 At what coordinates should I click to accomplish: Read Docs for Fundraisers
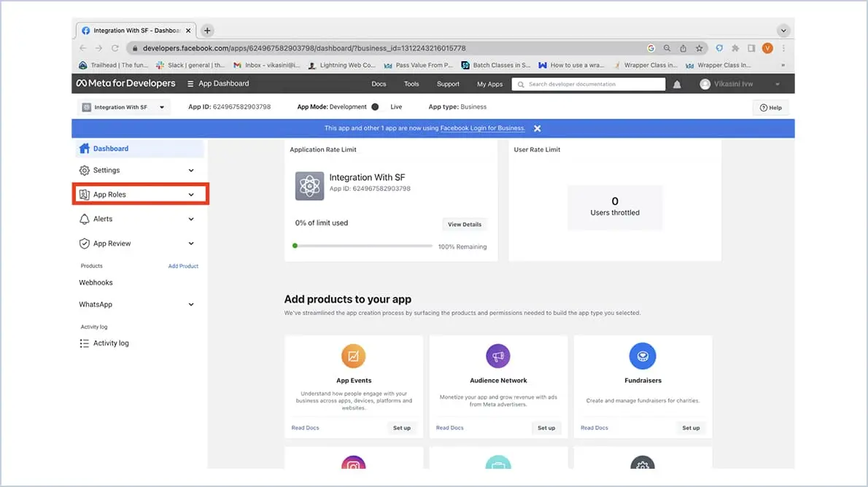coord(594,428)
